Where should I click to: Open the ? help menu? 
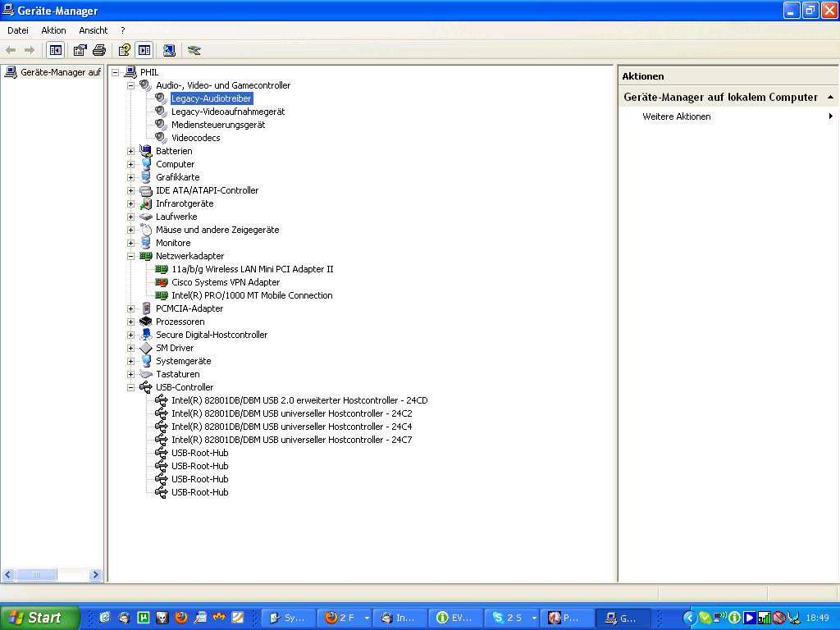[x=123, y=30]
